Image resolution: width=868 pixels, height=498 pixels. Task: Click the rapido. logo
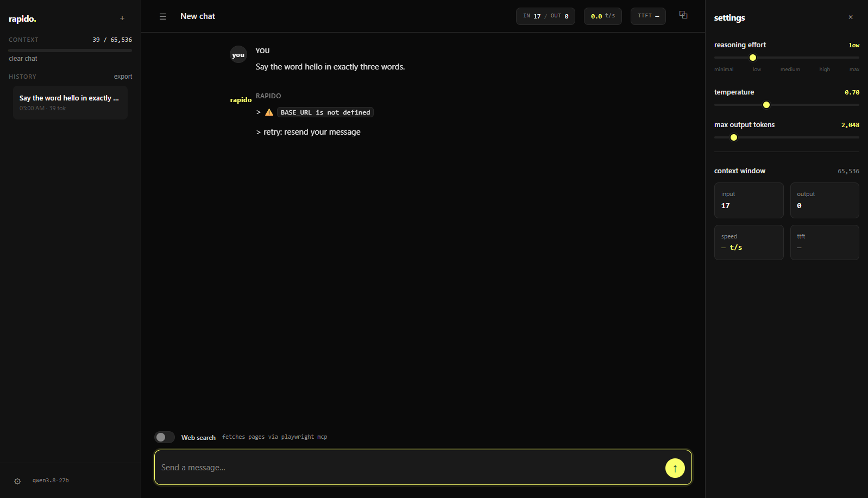tap(22, 19)
